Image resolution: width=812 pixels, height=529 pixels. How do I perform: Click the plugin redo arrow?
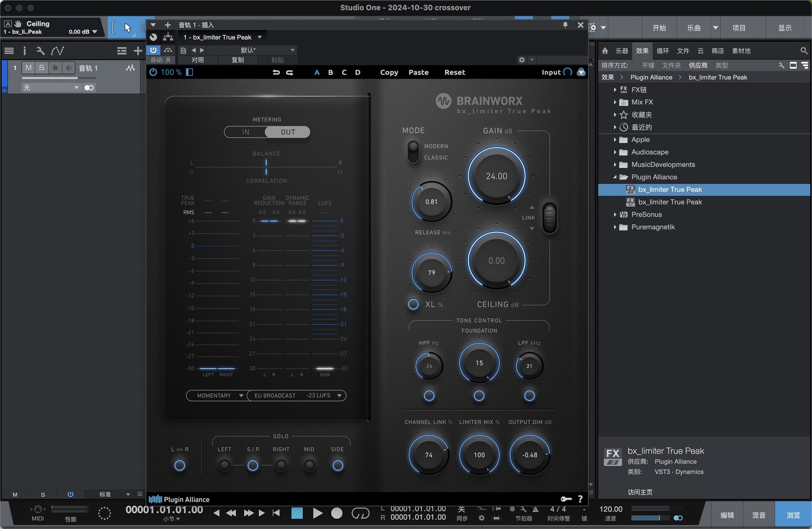(x=290, y=72)
